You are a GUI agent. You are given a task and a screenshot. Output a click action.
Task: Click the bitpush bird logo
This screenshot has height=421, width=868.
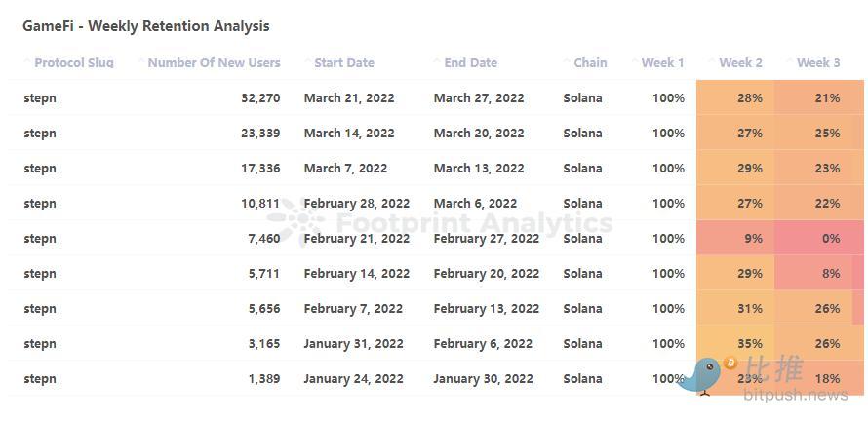coord(702,375)
